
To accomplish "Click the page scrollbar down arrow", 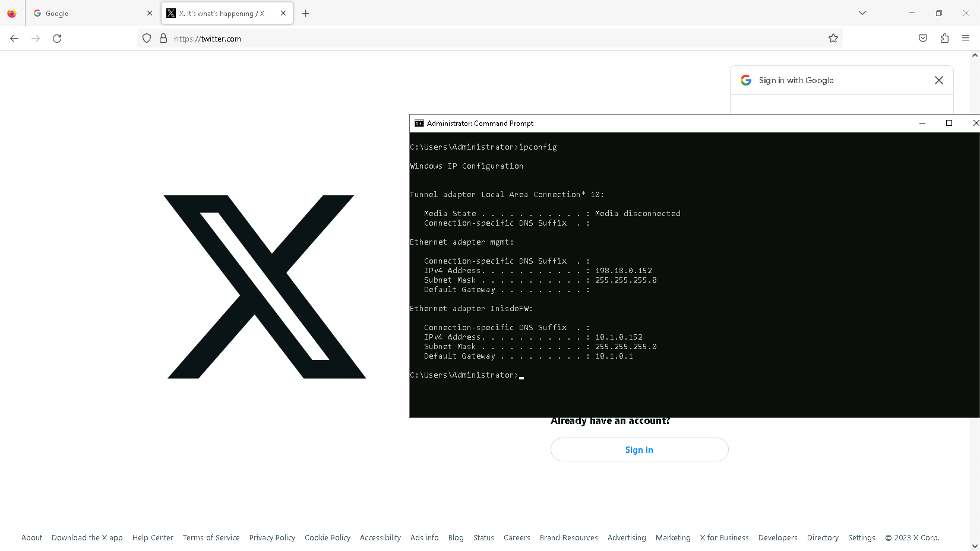I will pyautogui.click(x=975, y=546).
